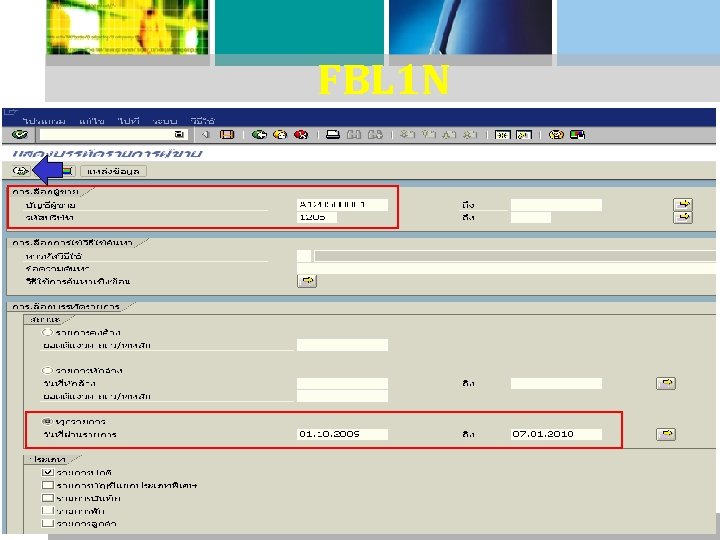Go to Next Page icon
Viewport: 720px width, 540px height.
[449, 135]
